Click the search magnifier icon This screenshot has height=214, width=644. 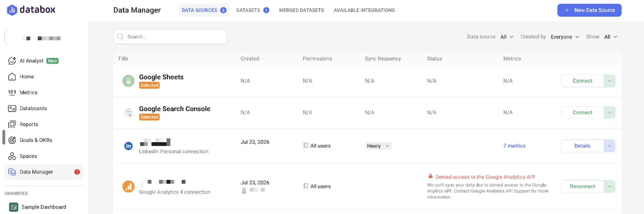[x=120, y=37]
